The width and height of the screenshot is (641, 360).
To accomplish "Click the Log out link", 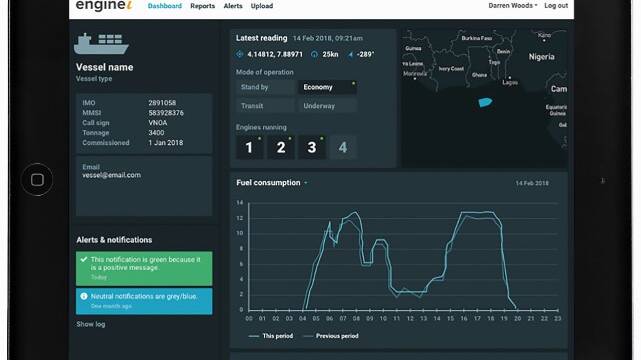I will point(556,6).
